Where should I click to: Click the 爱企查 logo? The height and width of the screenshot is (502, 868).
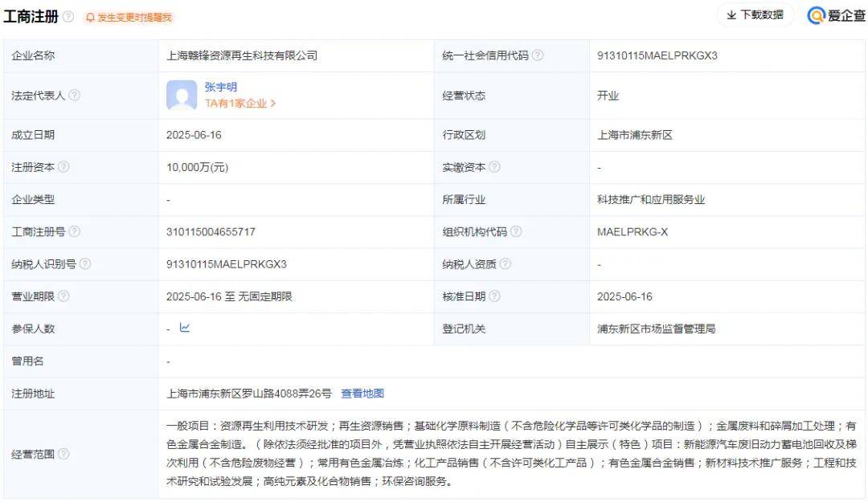point(835,15)
